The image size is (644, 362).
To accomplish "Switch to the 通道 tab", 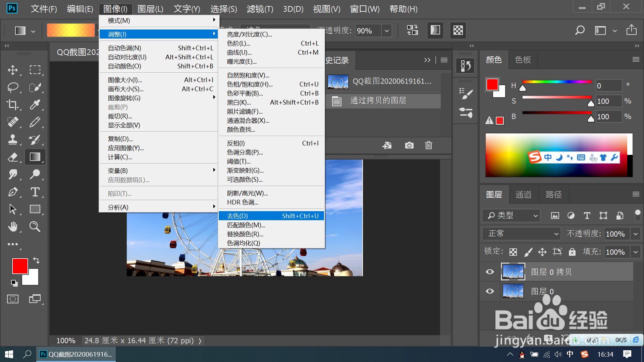I will (x=523, y=194).
